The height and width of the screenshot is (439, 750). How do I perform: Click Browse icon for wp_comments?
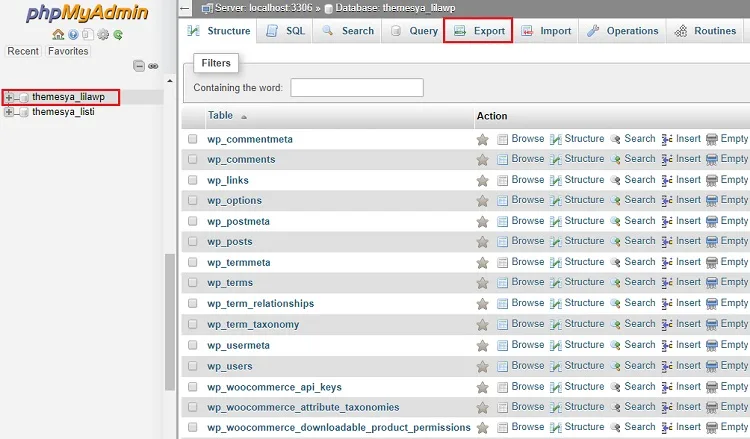coord(502,159)
